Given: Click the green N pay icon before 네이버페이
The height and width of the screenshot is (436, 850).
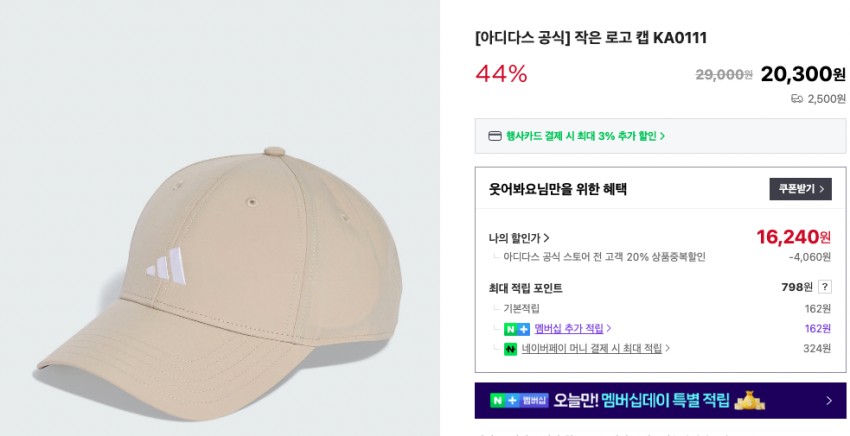Looking at the screenshot, I should tap(510, 349).
